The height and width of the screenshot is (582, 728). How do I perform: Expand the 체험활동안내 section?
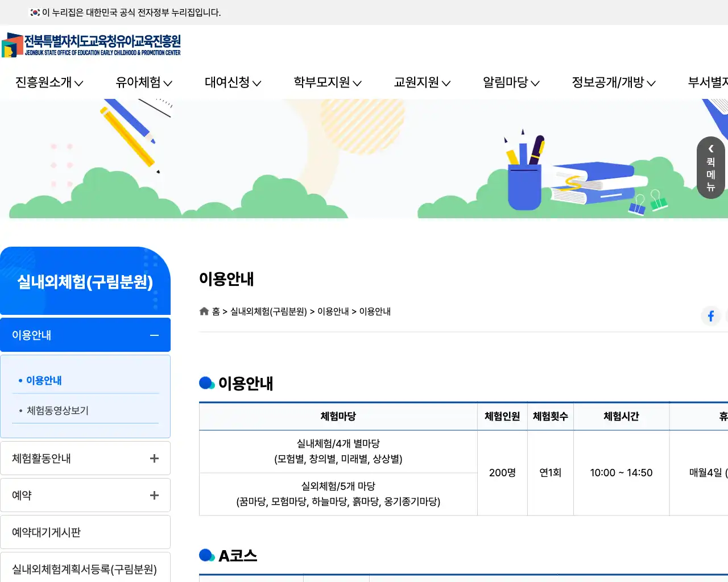(154, 458)
